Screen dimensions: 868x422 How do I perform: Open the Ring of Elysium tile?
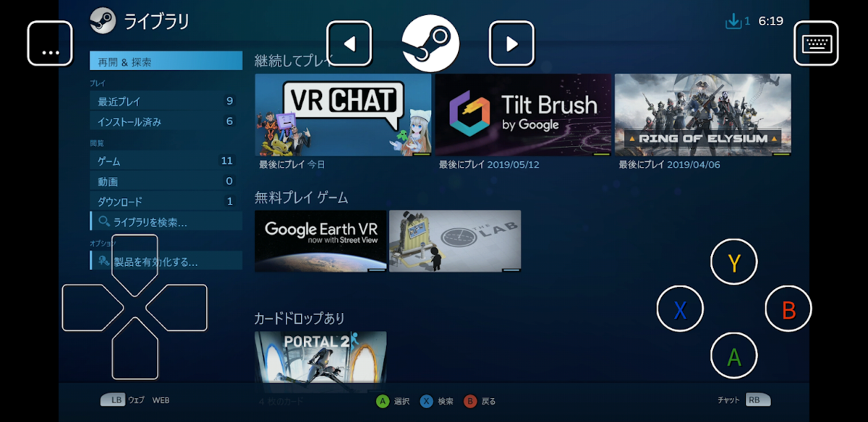tap(702, 115)
